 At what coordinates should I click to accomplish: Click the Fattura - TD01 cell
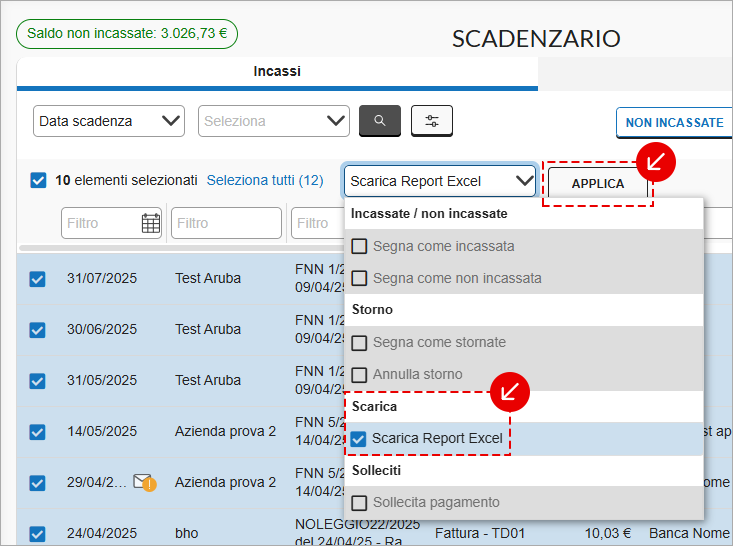click(x=480, y=533)
